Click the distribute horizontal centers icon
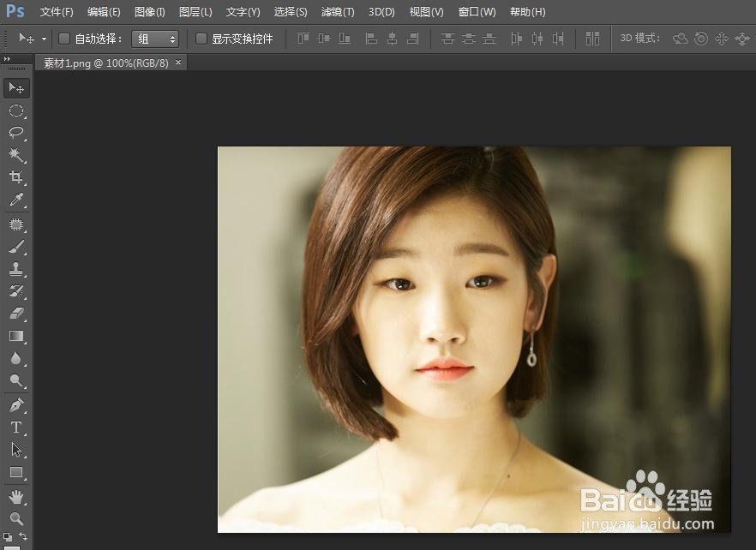This screenshot has height=550, width=756. point(537,38)
